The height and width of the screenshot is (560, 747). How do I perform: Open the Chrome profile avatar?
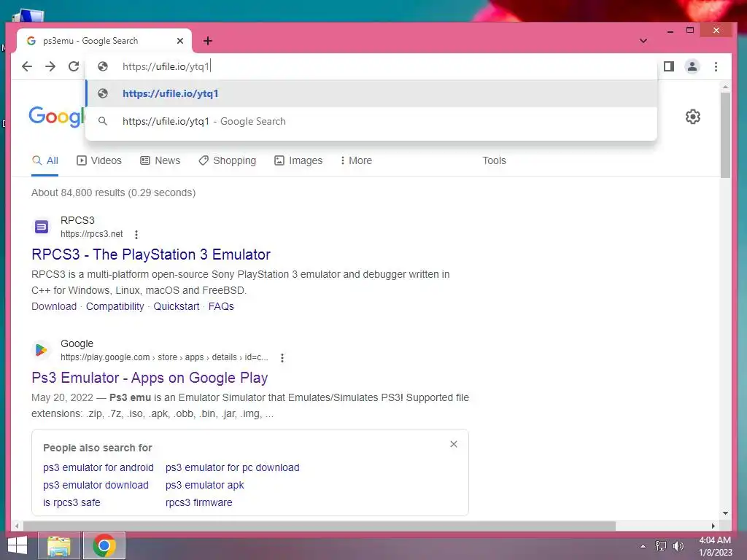pos(692,66)
